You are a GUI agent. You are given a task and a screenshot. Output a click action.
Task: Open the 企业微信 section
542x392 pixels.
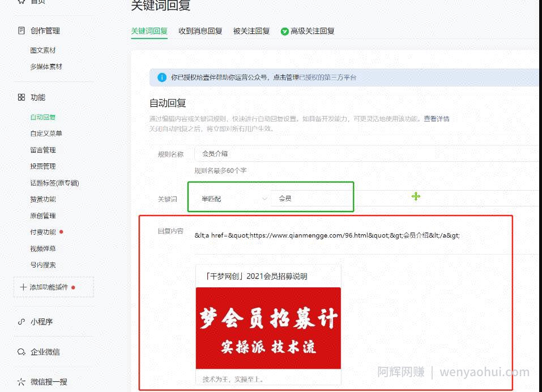45,352
